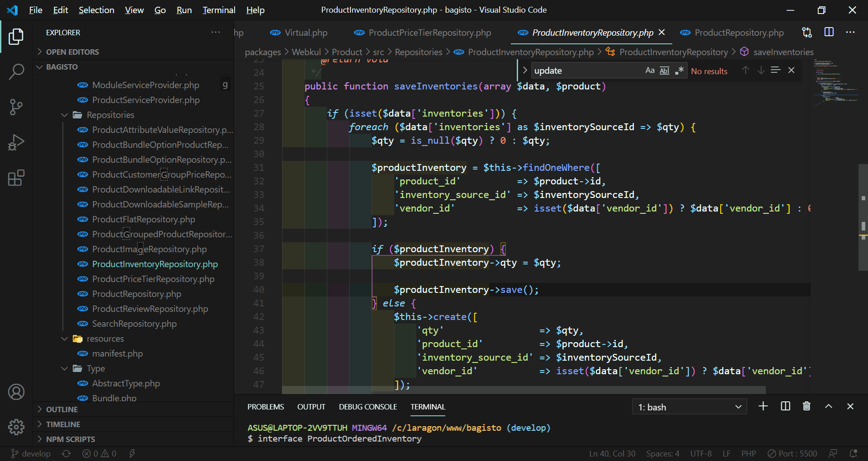Image resolution: width=868 pixels, height=461 pixels.
Task: Click Synchronize Changes icon in status bar
Action: point(66,454)
